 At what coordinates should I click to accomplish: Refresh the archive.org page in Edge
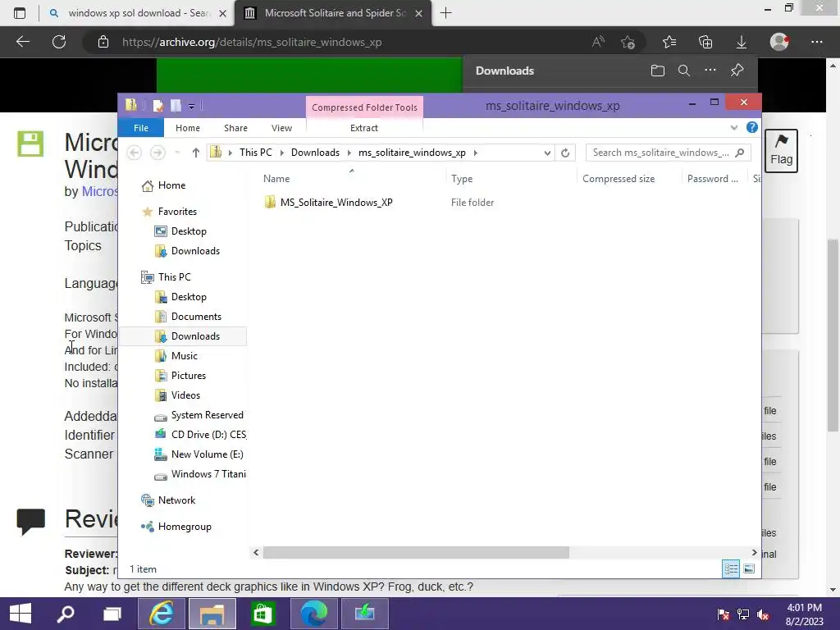click(x=59, y=42)
